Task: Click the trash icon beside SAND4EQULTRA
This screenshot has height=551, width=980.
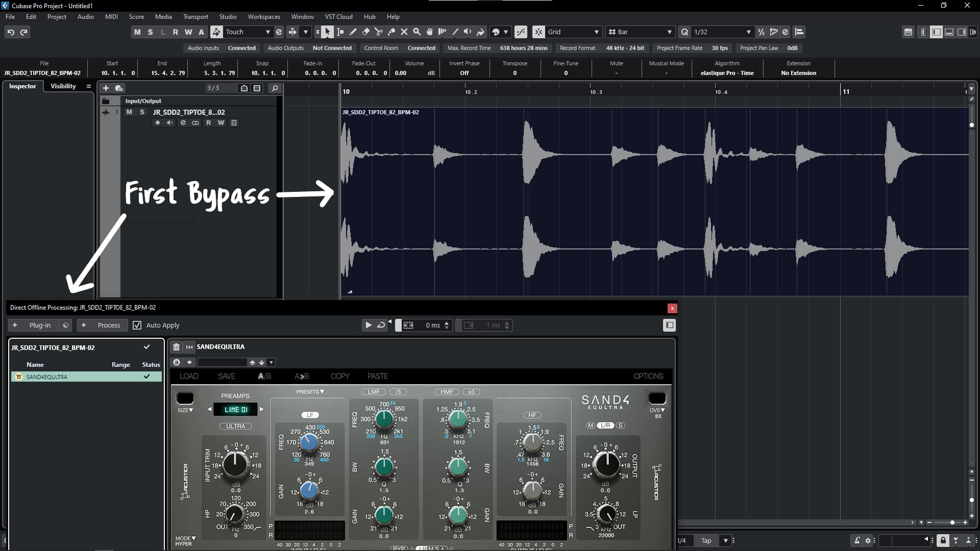Action: tap(176, 347)
